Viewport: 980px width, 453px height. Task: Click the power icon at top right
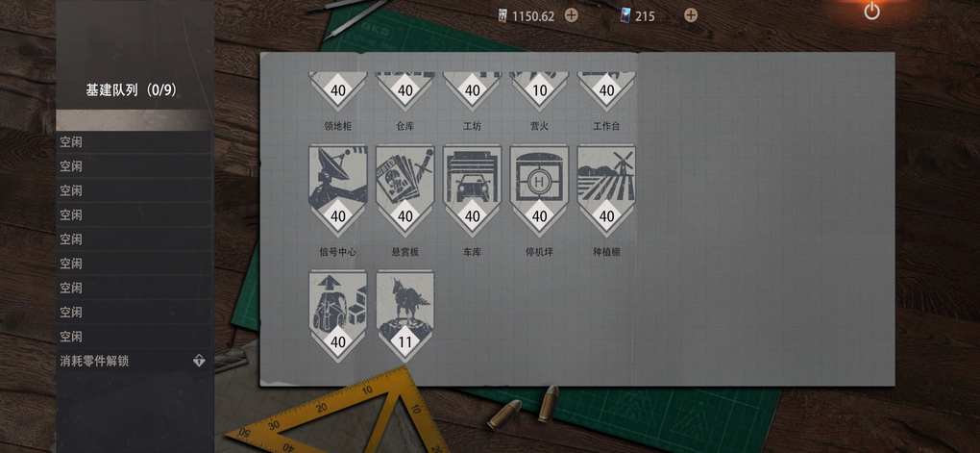(x=871, y=11)
